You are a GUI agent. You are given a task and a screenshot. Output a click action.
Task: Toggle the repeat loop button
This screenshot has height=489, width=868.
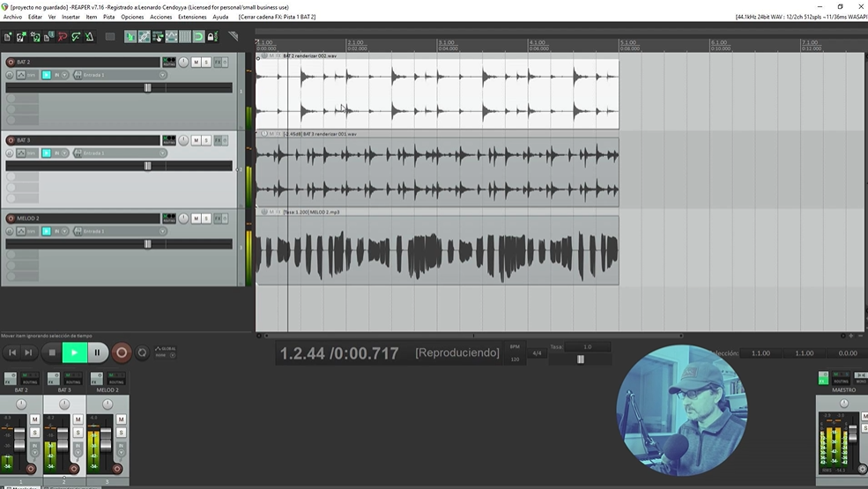tap(143, 352)
